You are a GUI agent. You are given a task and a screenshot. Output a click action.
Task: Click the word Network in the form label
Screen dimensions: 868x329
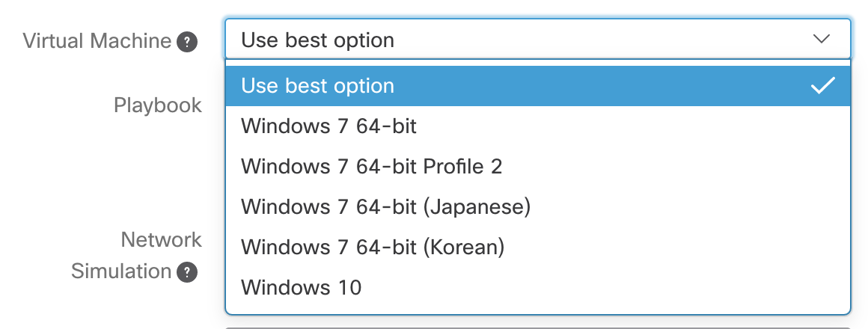[161, 240]
